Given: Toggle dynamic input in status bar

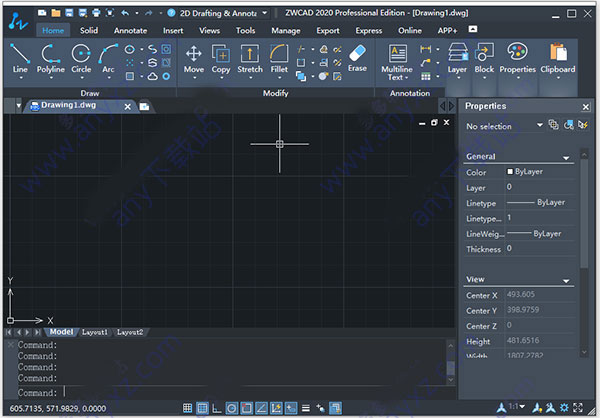Looking at the screenshot, I should click(291, 408).
